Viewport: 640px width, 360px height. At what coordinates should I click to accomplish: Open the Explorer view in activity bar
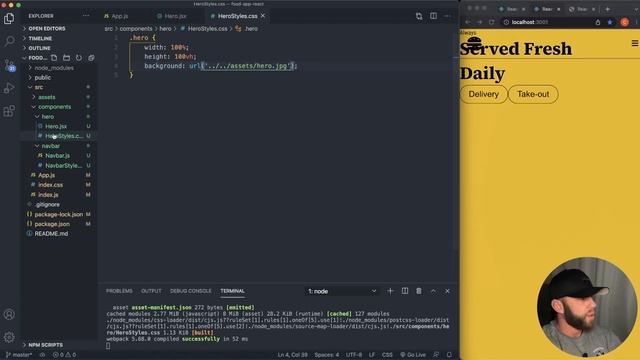pos(9,18)
